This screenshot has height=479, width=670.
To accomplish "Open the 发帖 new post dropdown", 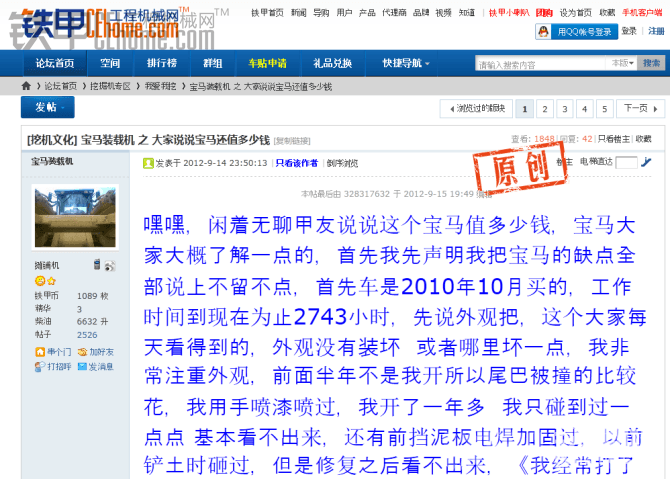I will point(47,107).
